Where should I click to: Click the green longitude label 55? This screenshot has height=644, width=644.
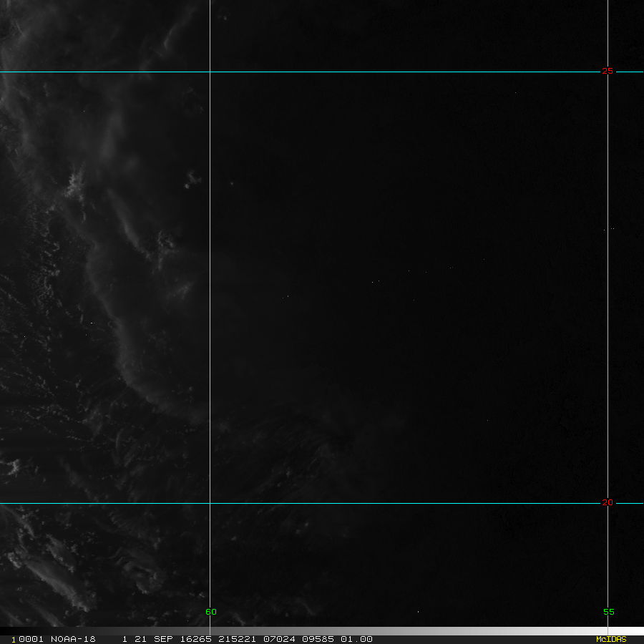(609, 612)
